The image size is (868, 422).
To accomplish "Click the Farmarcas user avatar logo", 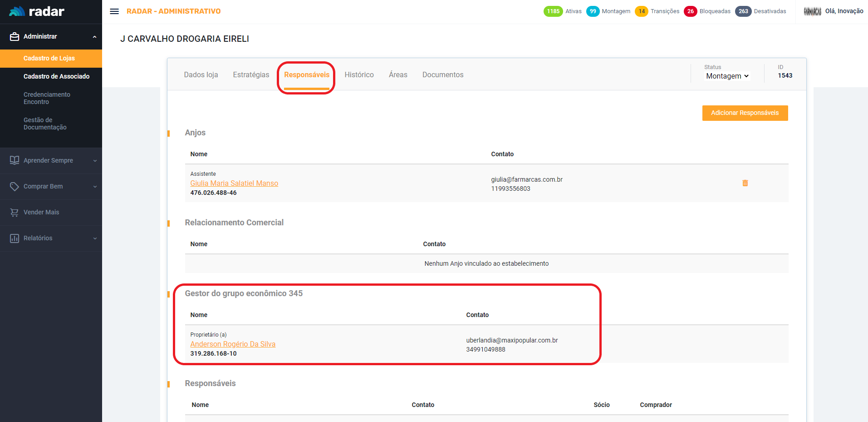I will [812, 11].
